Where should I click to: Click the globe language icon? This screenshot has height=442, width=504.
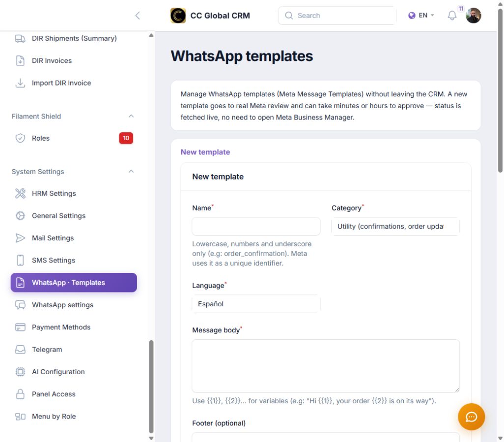point(412,15)
